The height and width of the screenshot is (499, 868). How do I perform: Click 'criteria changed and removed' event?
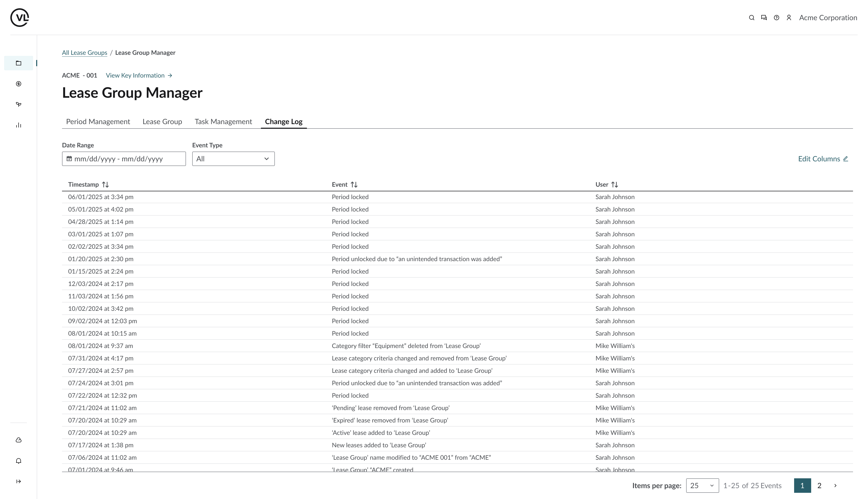(x=419, y=358)
